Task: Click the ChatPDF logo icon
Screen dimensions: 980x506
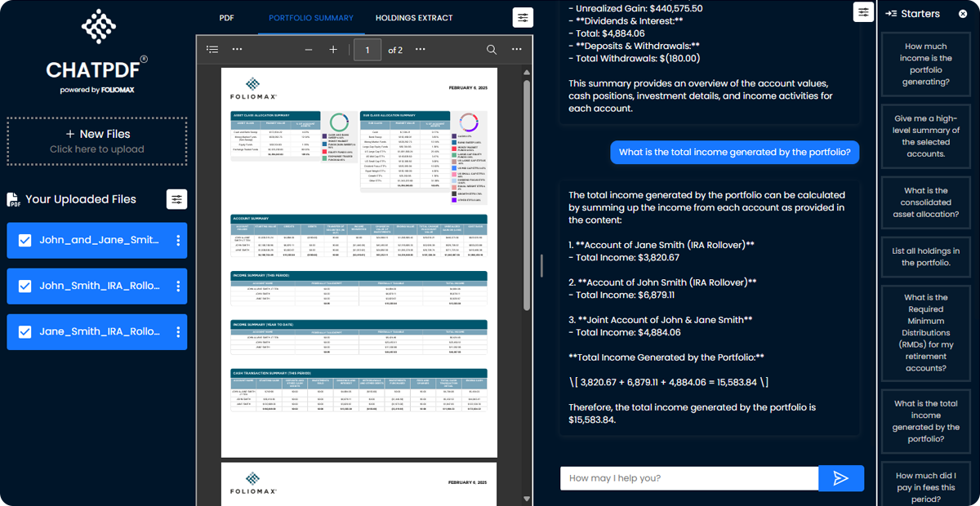Action: 99,27
